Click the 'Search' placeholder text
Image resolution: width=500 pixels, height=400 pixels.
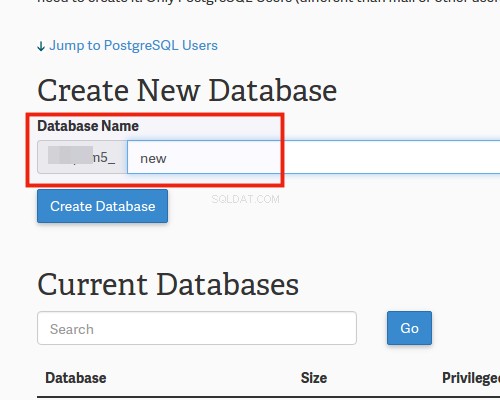point(72,329)
